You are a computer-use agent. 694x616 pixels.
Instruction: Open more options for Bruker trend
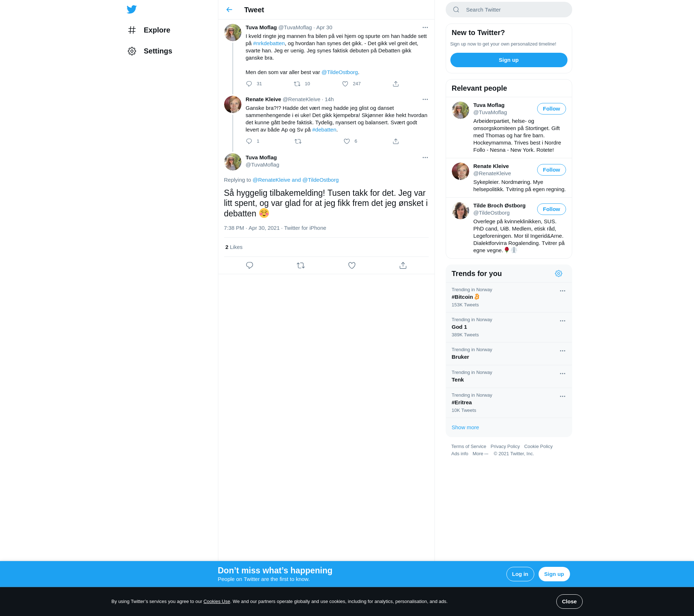tap(562, 351)
